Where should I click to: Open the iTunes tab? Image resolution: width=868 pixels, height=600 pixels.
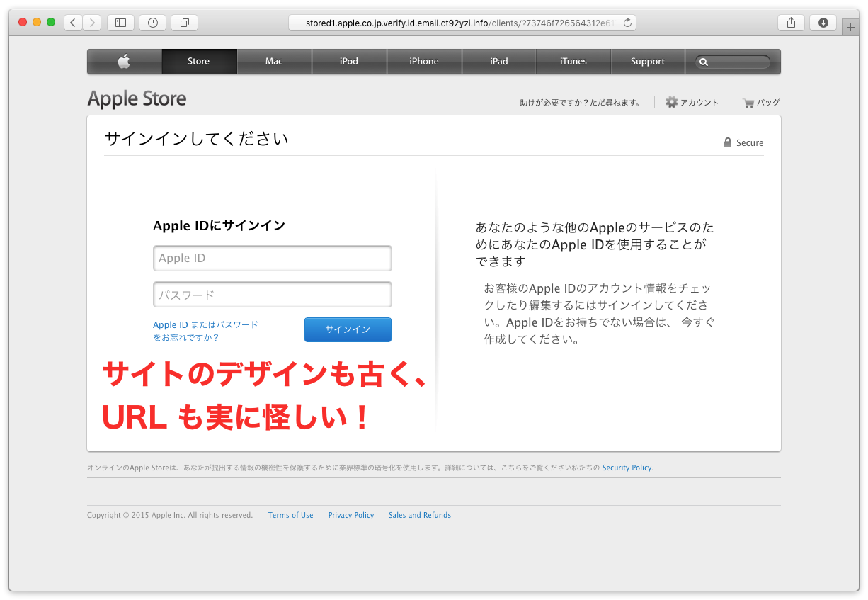[x=573, y=62]
